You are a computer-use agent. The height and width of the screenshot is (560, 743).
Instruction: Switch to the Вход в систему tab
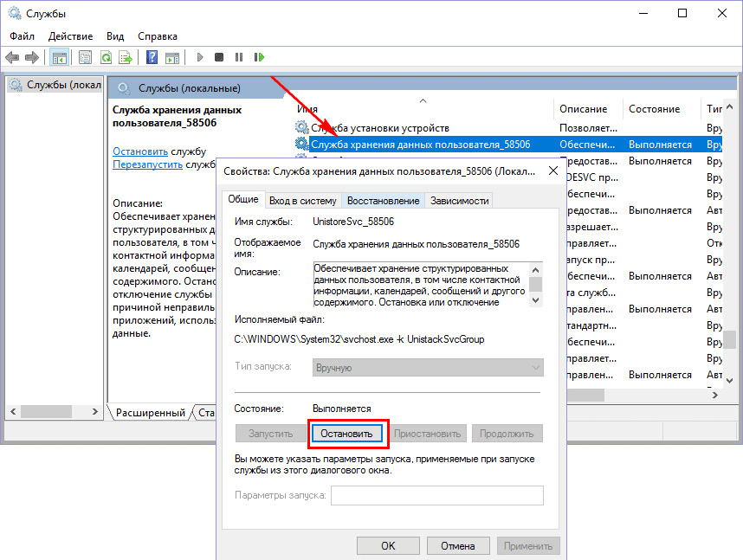click(303, 200)
